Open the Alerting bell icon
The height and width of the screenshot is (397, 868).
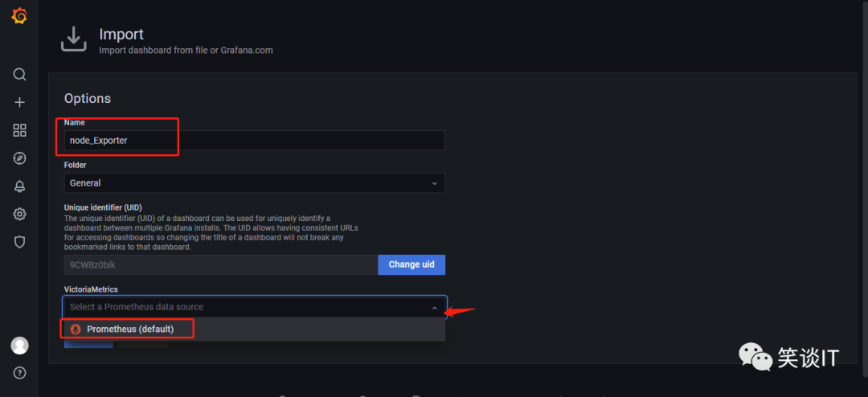click(19, 186)
